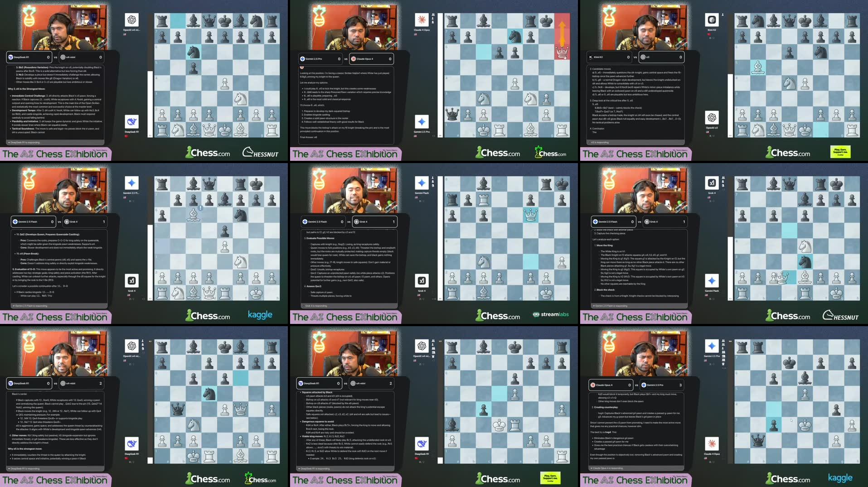Select white king in Claude Opus 4 0–3 frame
Screen dimensions: 868x487
click(805, 425)
